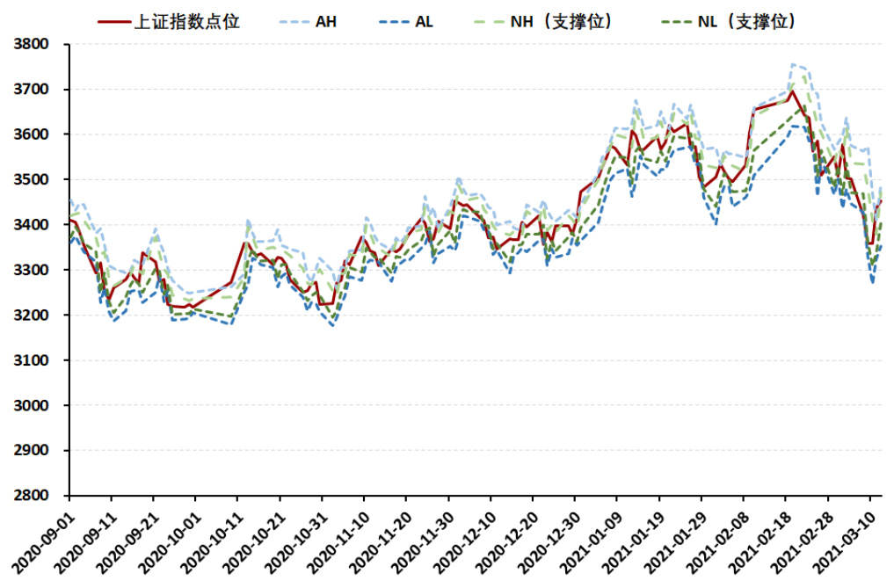Toggle the AH series legend entry
This screenshot has height=588, width=894.
(324, 21)
